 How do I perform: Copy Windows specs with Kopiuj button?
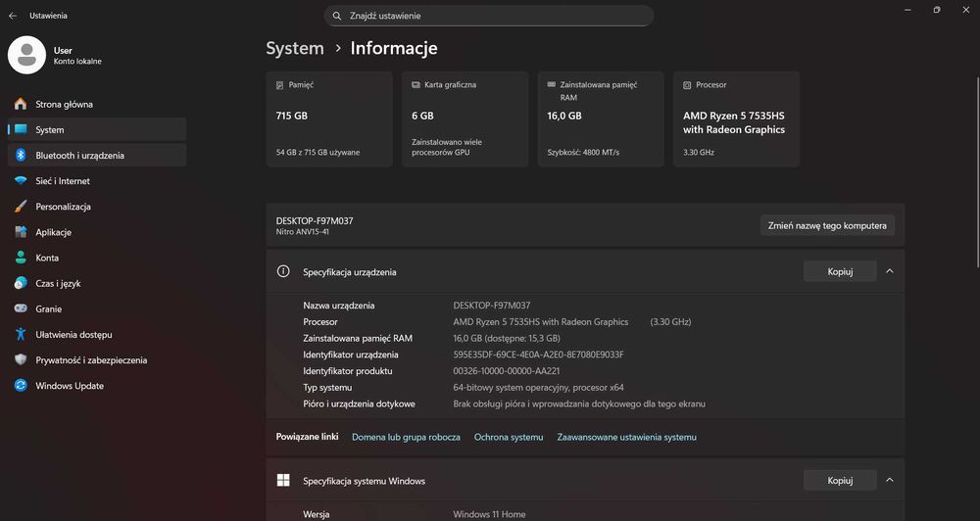pos(840,481)
